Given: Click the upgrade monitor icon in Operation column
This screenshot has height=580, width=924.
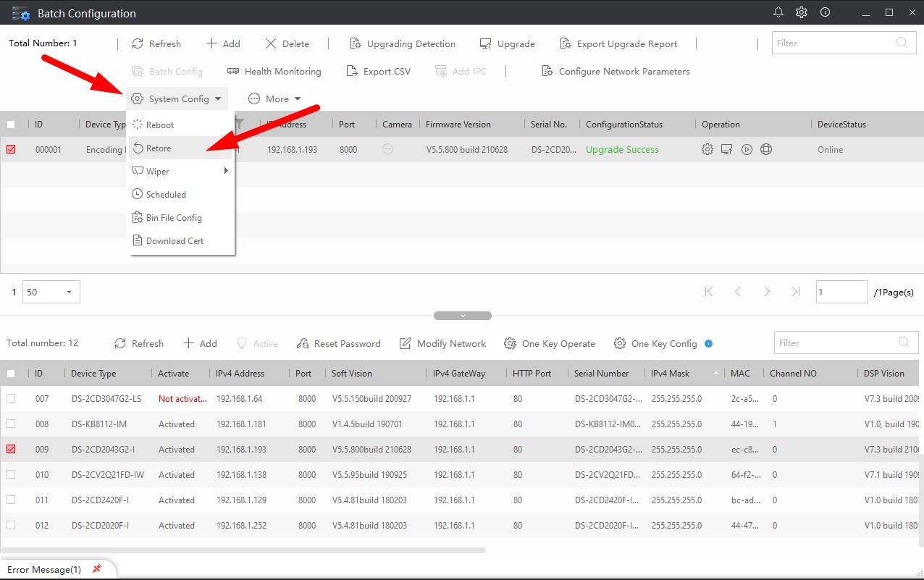Looking at the screenshot, I should pyautogui.click(x=726, y=150).
